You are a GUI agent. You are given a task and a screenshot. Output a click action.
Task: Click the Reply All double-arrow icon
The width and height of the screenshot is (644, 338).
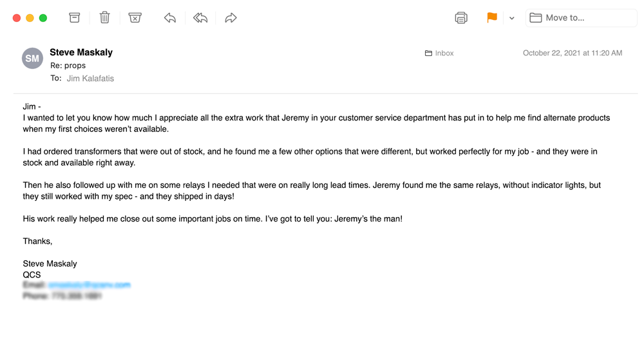(200, 18)
